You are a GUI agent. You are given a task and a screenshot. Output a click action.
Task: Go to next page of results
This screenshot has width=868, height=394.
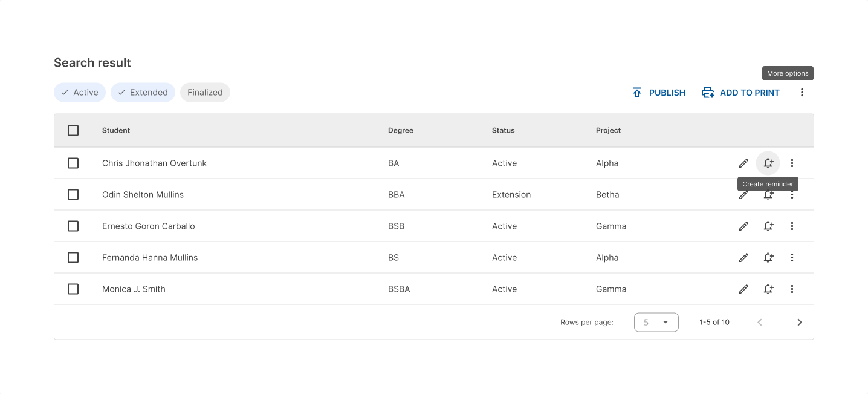[799, 322]
